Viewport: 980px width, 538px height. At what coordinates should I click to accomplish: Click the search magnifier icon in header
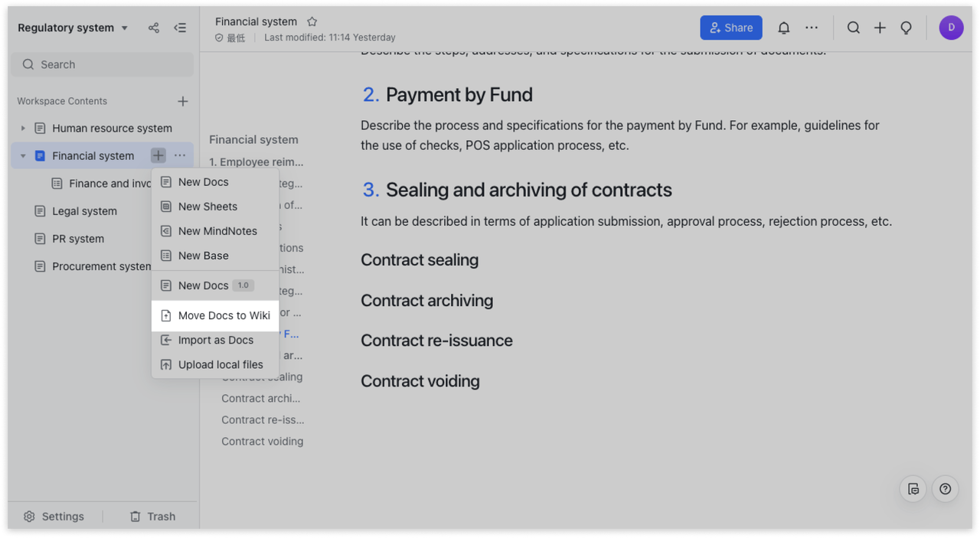(853, 28)
